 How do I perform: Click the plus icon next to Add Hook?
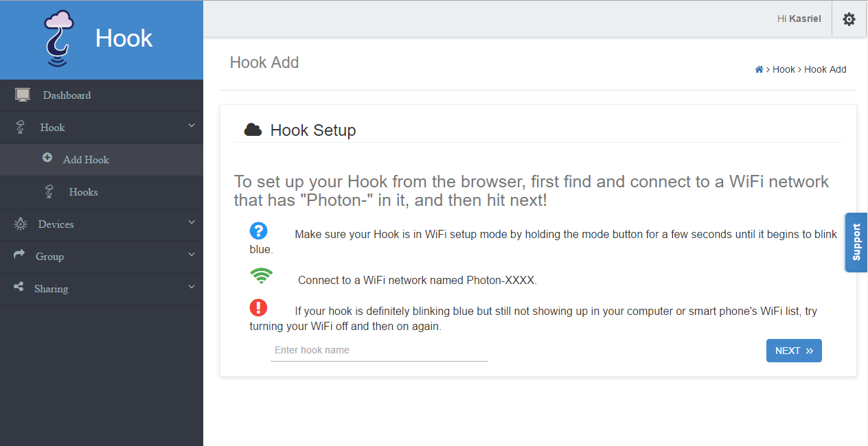click(x=47, y=157)
